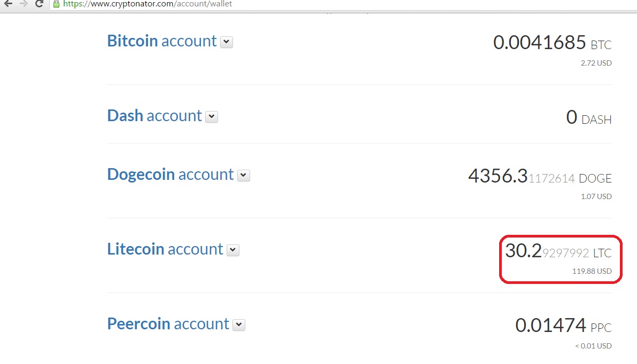This screenshot has width=637, height=364.
Task: Expand the Dash account dropdown
Action: coord(212,117)
